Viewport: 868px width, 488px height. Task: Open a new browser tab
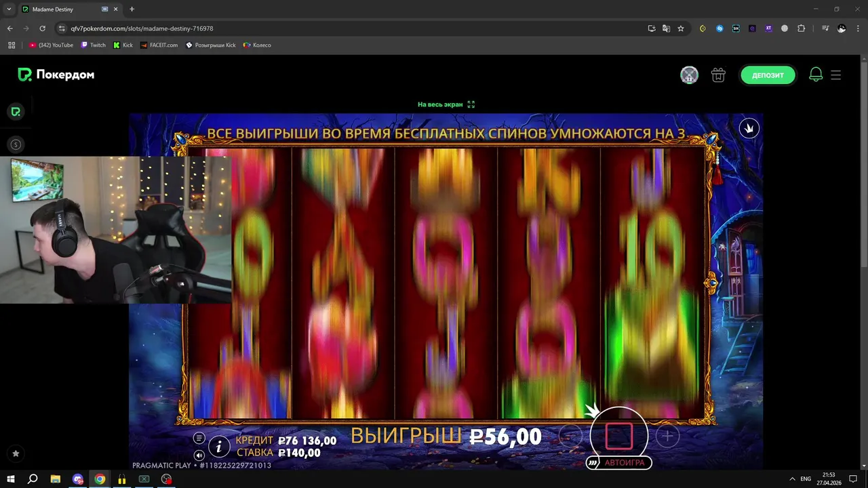(x=132, y=9)
